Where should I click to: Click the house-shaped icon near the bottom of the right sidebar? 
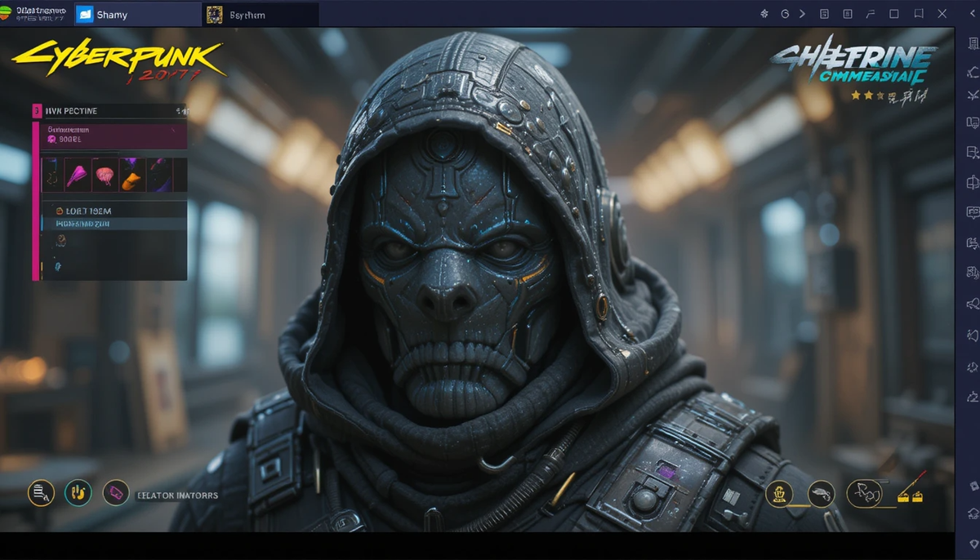[x=972, y=513]
